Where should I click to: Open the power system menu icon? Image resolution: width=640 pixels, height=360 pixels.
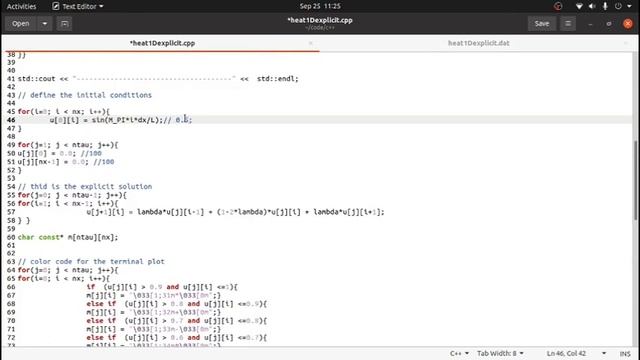pos(618,6)
